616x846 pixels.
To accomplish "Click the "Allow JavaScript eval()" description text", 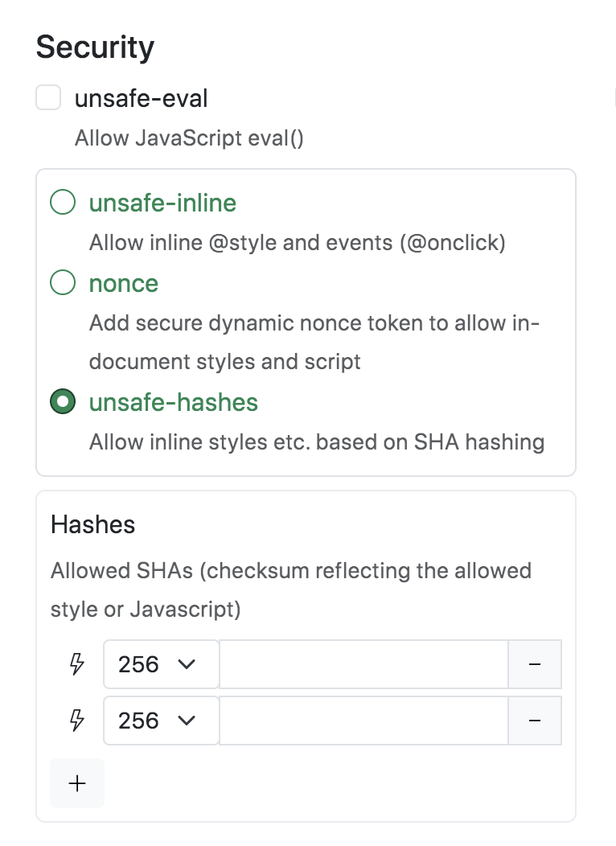I will tap(189, 138).
